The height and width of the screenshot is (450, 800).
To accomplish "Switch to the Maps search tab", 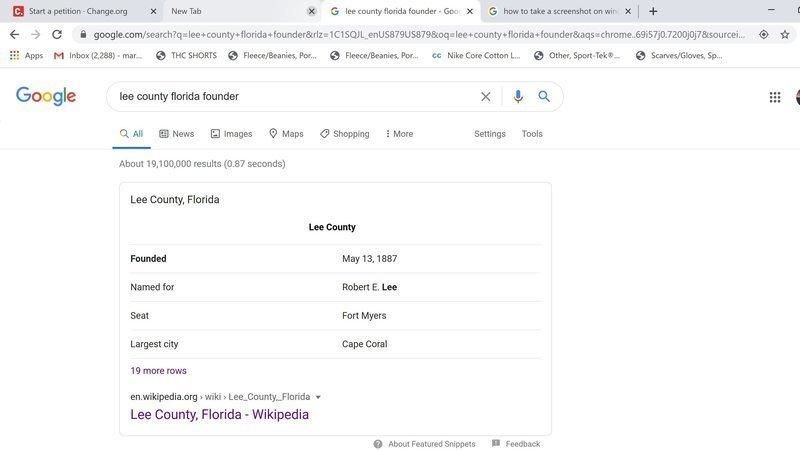I will 286,134.
